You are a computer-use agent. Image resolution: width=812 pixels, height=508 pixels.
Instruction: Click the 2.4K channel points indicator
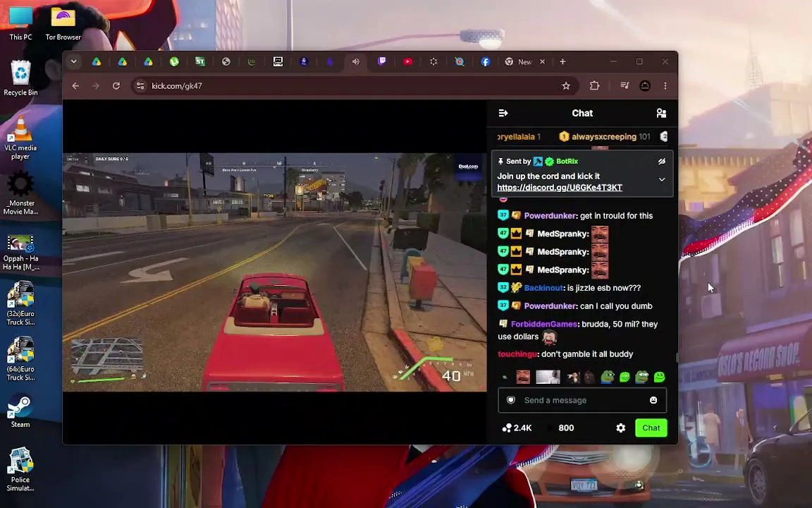tap(517, 428)
